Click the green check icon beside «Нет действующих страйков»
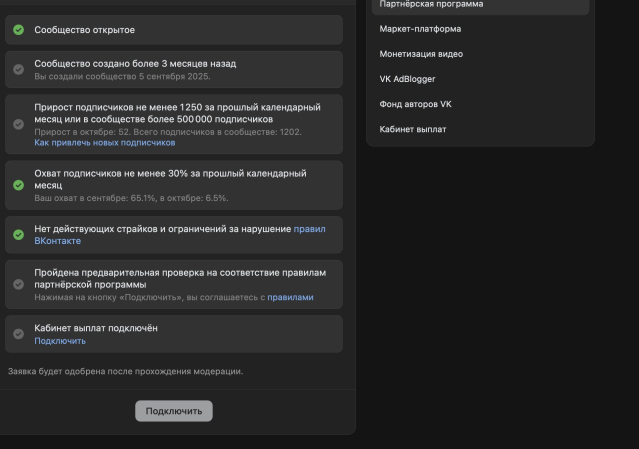 (x=18, y=235)
